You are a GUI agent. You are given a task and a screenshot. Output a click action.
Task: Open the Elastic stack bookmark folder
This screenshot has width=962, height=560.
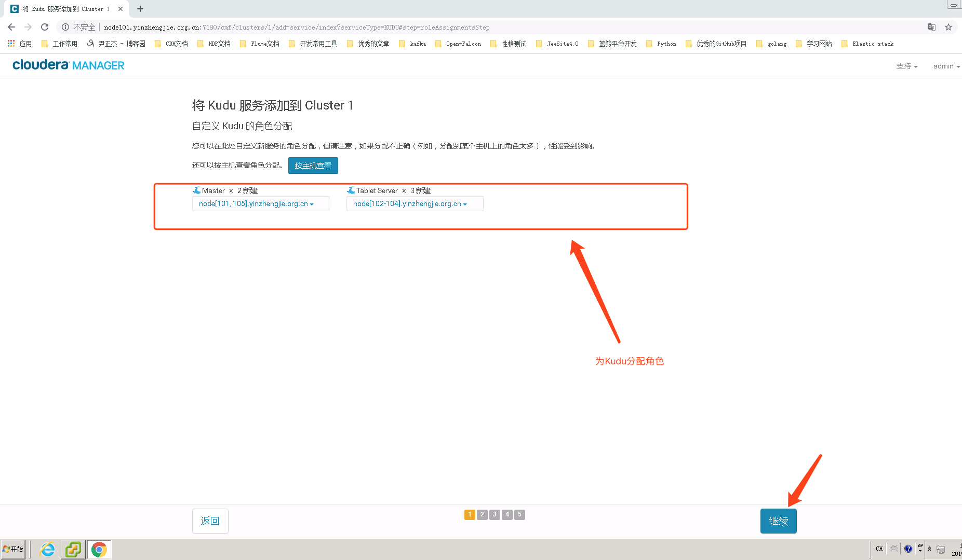[867, 44]
